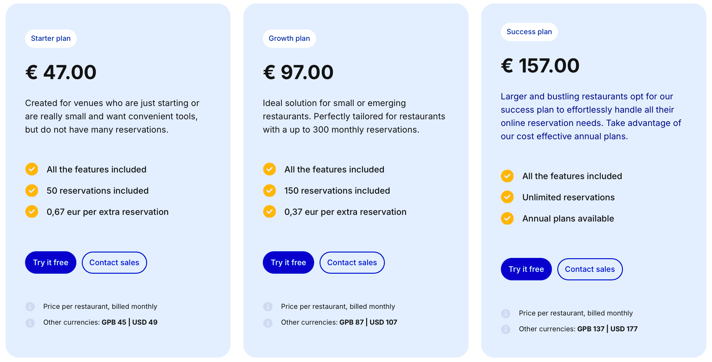Click checkmark icon beside 0,37 eur per extra reservation
This screenshot has height=362, width=712.
(x=269, y=212)
